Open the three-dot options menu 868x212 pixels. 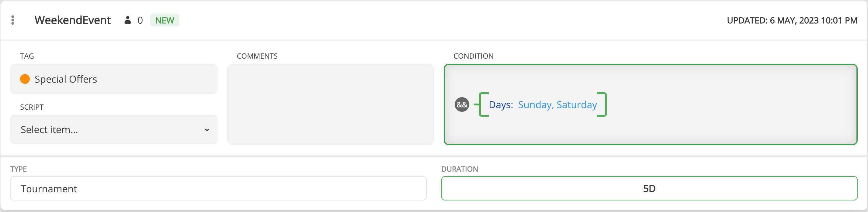pyautogui.click(x=13, y=20)
